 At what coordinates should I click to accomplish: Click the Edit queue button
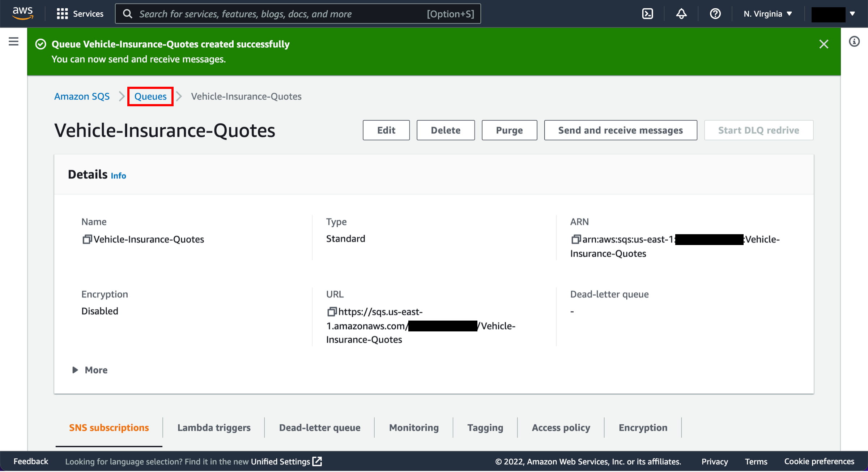pyautogui.click(x=386, y=130)
